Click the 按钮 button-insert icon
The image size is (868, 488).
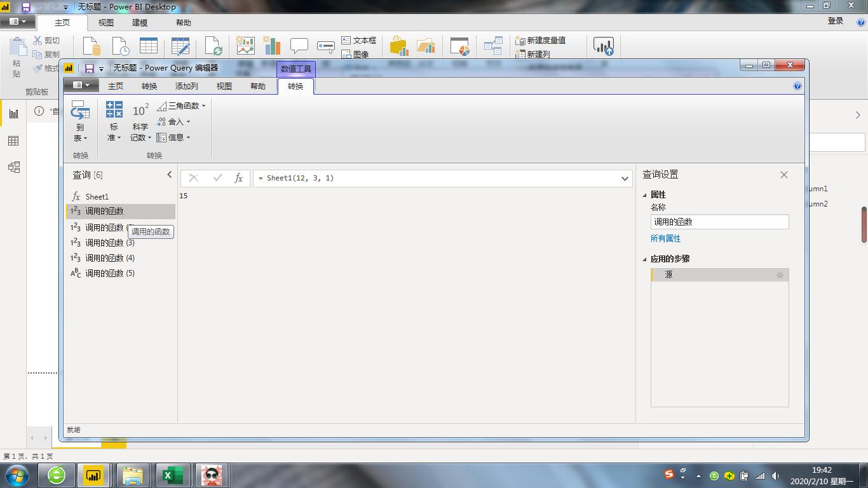[326, 46]
